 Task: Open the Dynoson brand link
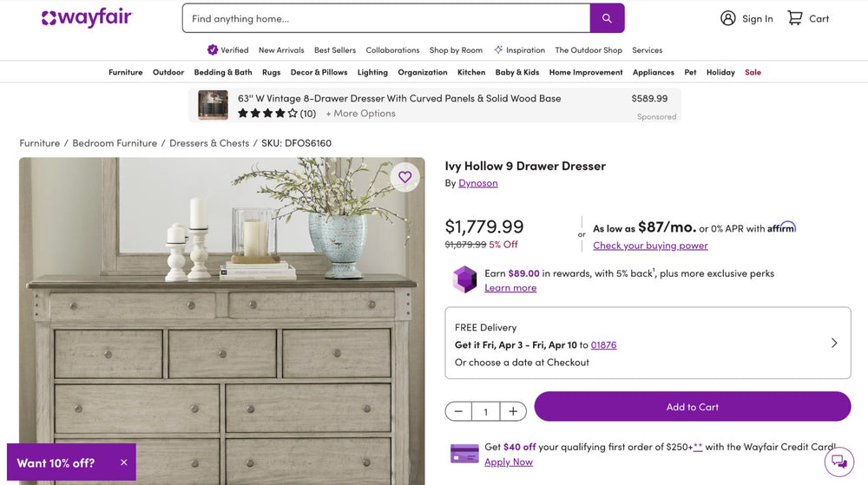(478, 183)
